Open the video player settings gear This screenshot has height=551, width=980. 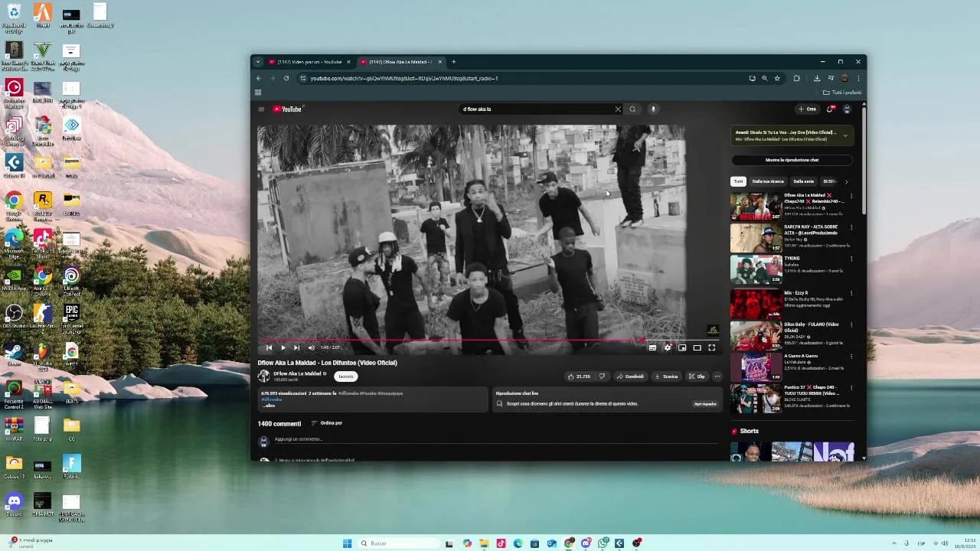[x=668, y=347]
